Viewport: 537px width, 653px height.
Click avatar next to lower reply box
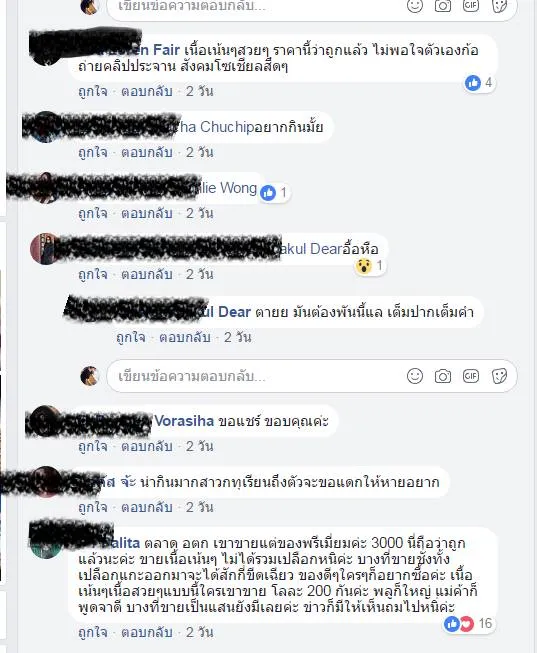click(89, 376)
